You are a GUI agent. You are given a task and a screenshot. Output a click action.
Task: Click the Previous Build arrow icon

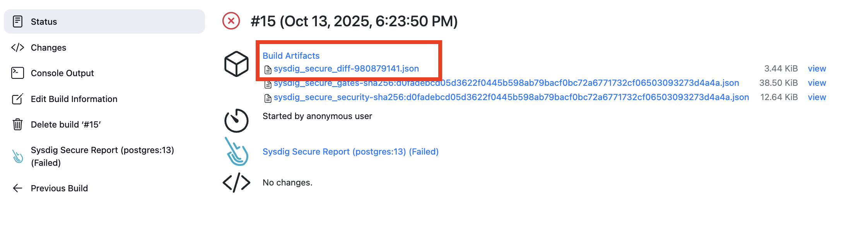click(18, 188)
